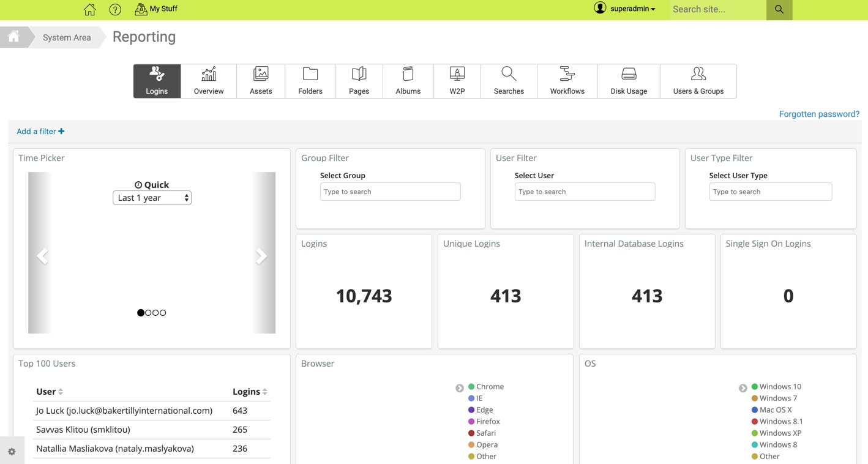Viewport: 868px width, 464px height.
Task: Open help with the question mark icon
Action: coord(115,9)
